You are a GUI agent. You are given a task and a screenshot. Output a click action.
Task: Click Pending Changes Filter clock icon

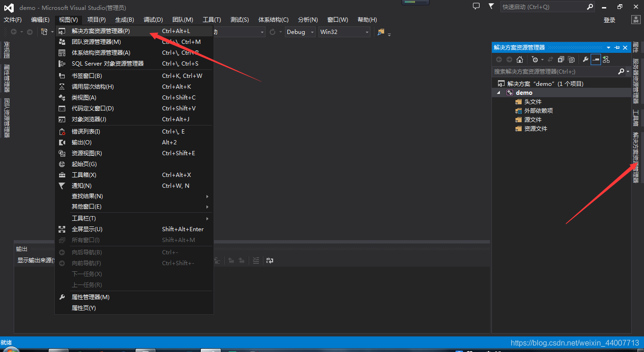pyautogui.click(x=534, y=59)
